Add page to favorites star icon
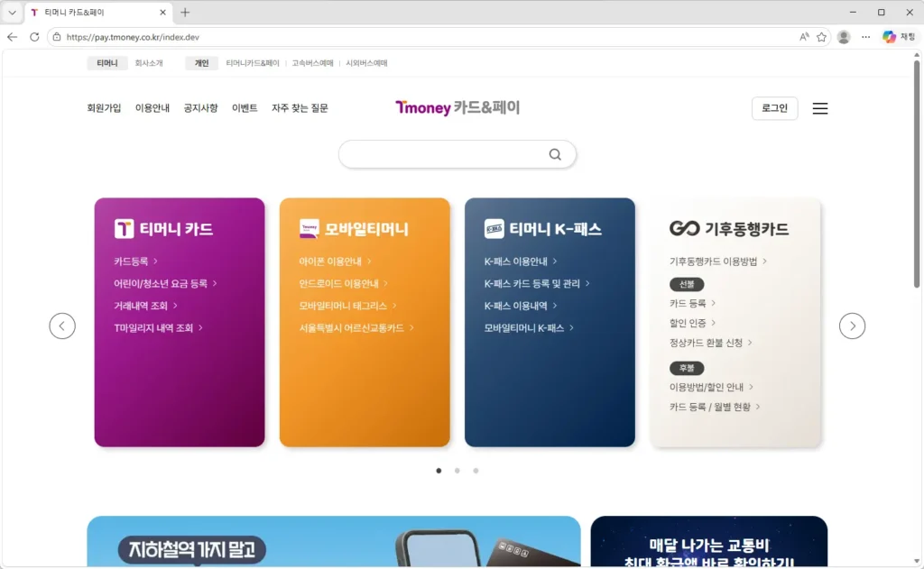Image resolution: width=924 pixels, height=569 pixels. 821,37
